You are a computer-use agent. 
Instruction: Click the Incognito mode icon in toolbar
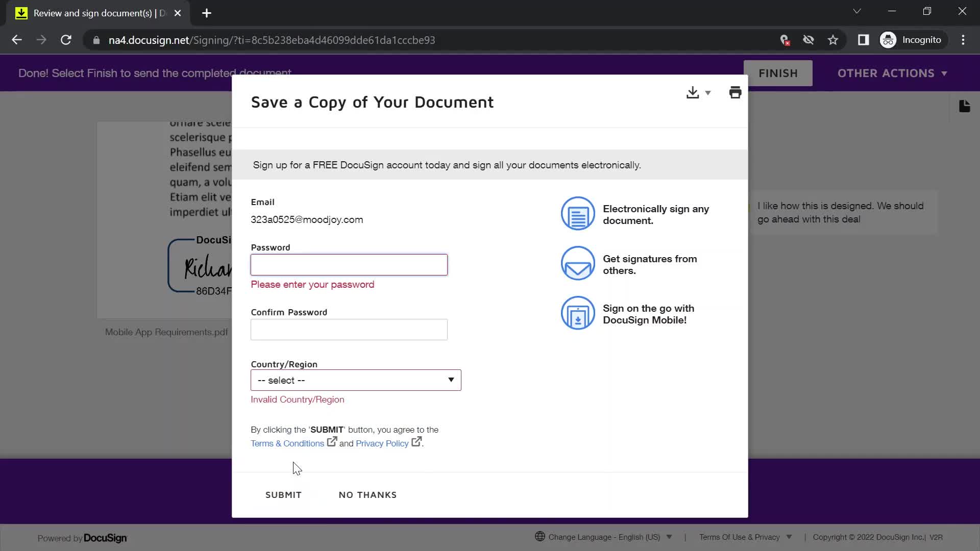pos(889,40)
